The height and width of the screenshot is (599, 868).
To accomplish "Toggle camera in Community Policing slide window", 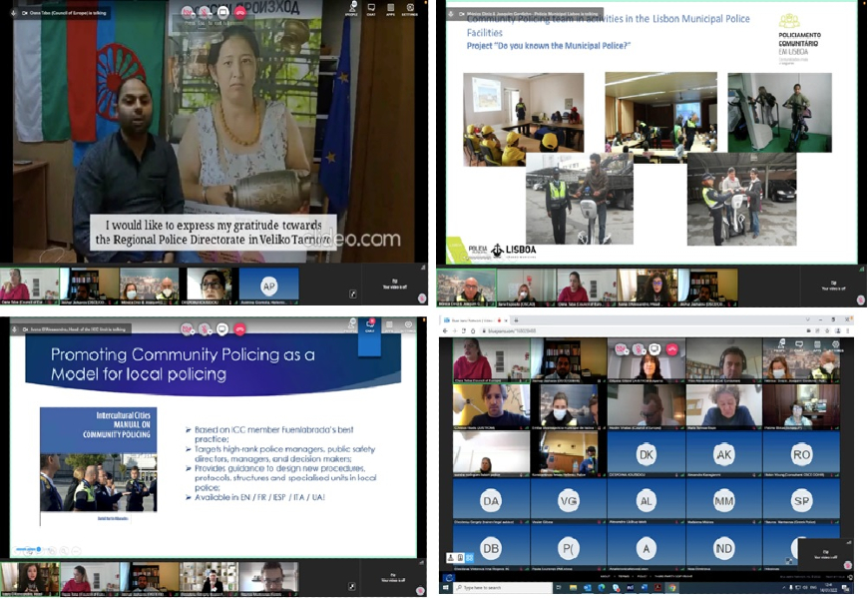I will tap(188, 329).
